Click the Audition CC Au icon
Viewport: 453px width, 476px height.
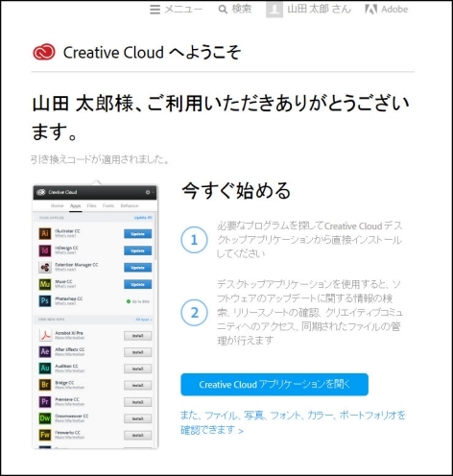coord(45,369)
